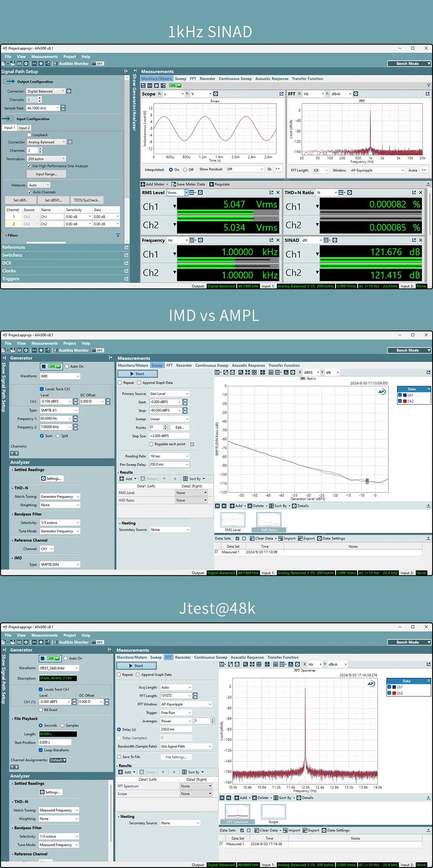Click the red Ch2 color swatch in IMD legend

(405, 401)
